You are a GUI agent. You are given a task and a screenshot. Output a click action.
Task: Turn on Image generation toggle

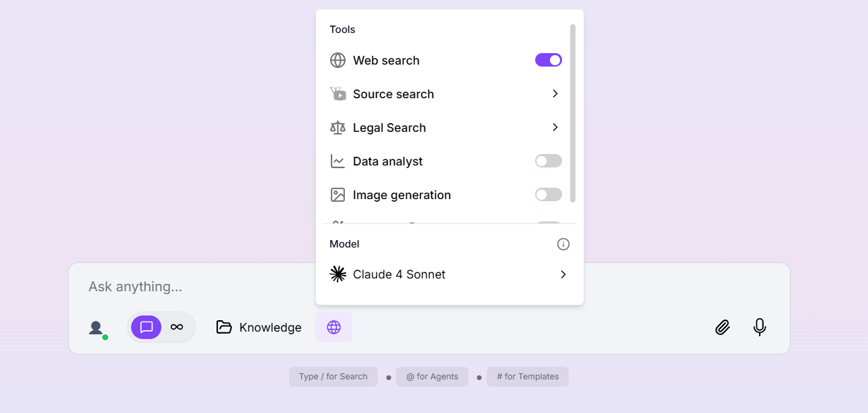[549, 195]
